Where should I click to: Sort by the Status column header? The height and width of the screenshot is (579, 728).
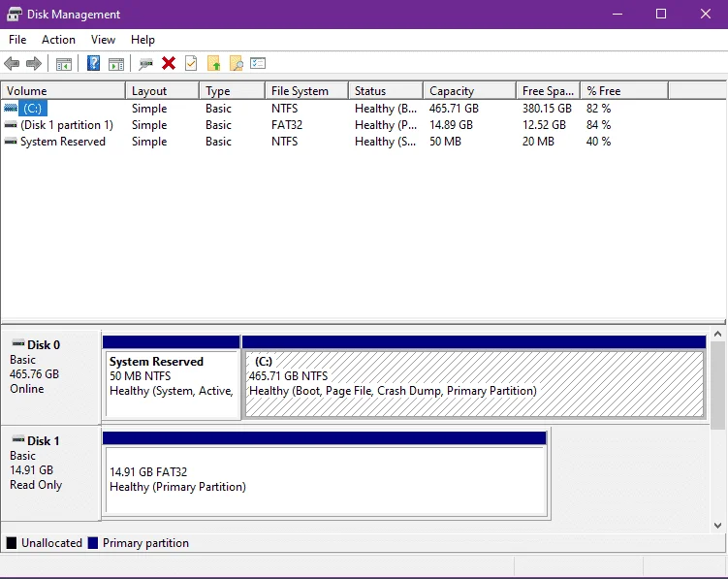(386, 91)
